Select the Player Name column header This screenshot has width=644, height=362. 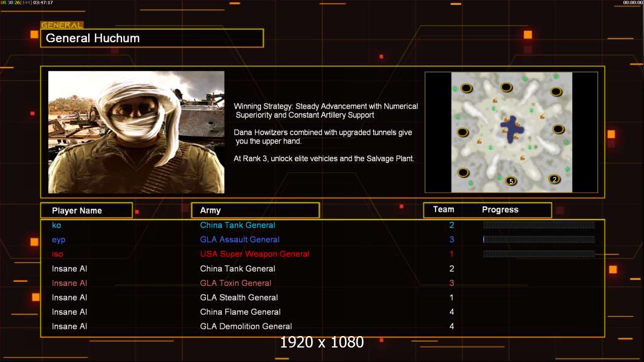86,211
